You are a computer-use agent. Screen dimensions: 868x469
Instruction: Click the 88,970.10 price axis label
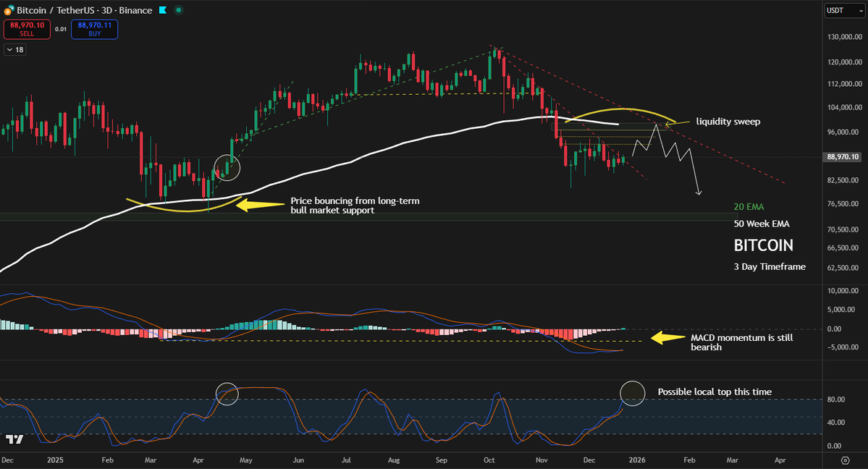point(842,156)
